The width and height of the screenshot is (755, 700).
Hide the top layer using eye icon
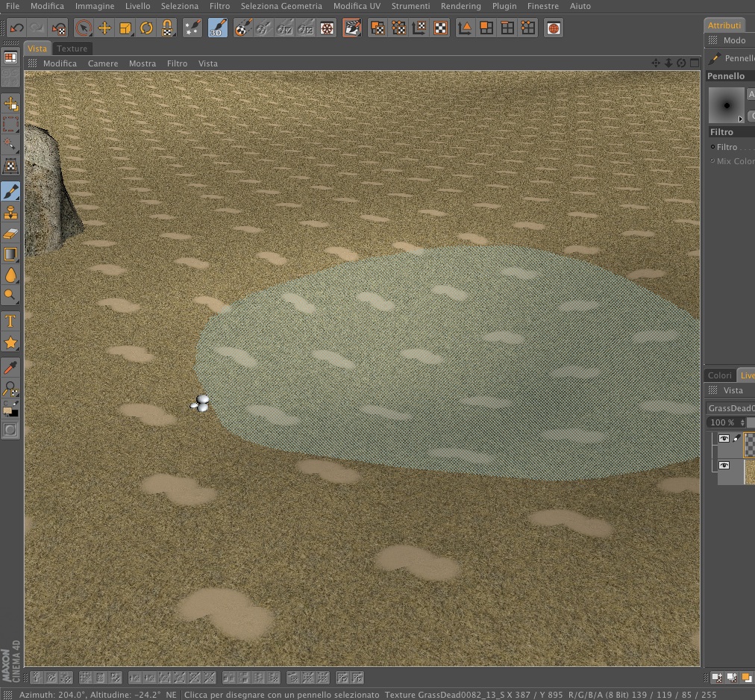[x=724, y=438]
